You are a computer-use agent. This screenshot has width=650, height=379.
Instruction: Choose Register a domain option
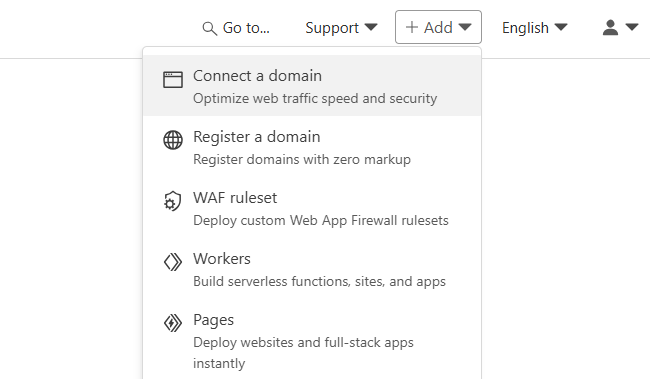(312, 147)
